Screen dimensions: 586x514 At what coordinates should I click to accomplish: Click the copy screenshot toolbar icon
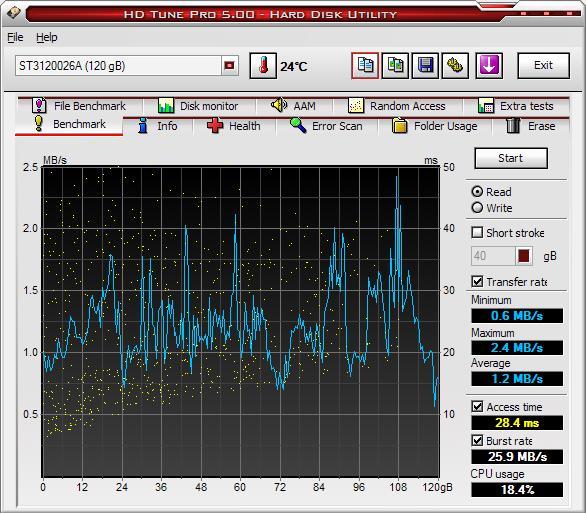coord(395,66)
